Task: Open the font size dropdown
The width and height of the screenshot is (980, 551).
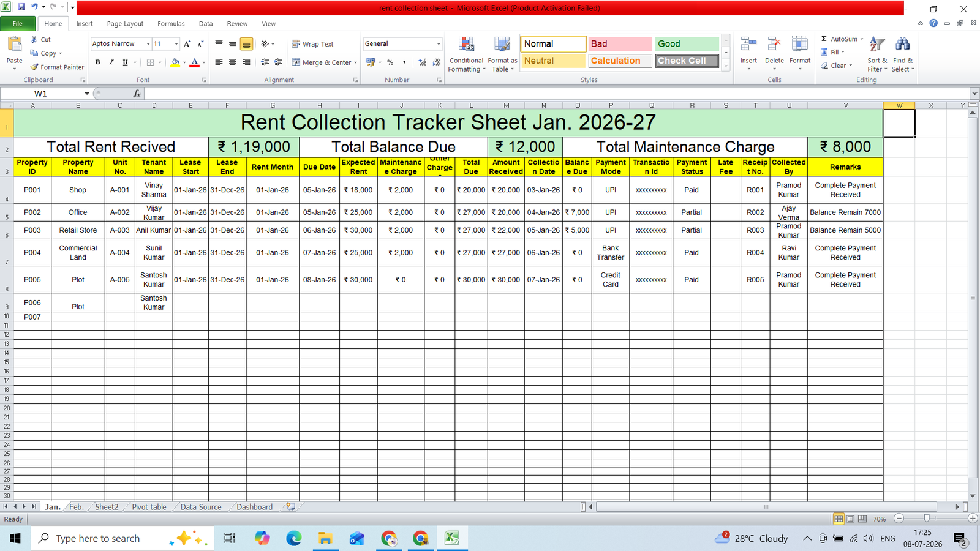Action: pos(176,44)
